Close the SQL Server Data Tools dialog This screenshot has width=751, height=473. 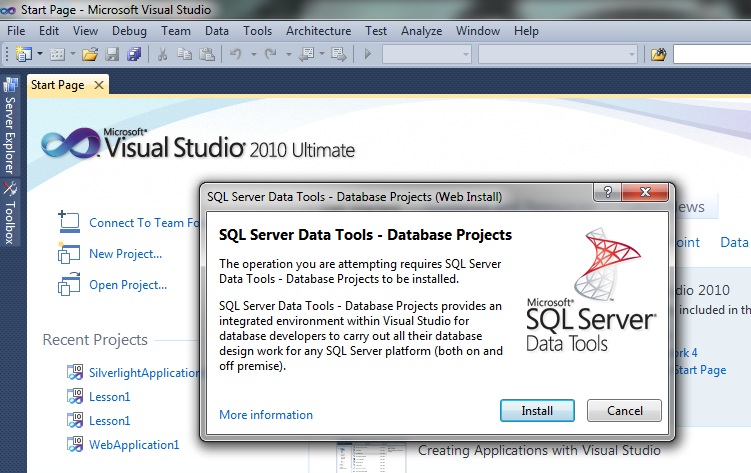645,192
